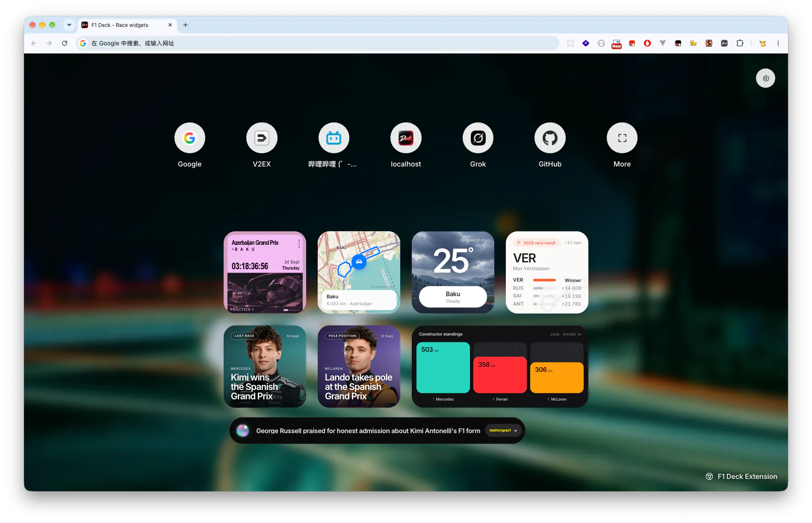Click the Google site icon in the address bar
Image resolution: width=812 pixels, height=523 pixels.
click(x=83, y=43)
